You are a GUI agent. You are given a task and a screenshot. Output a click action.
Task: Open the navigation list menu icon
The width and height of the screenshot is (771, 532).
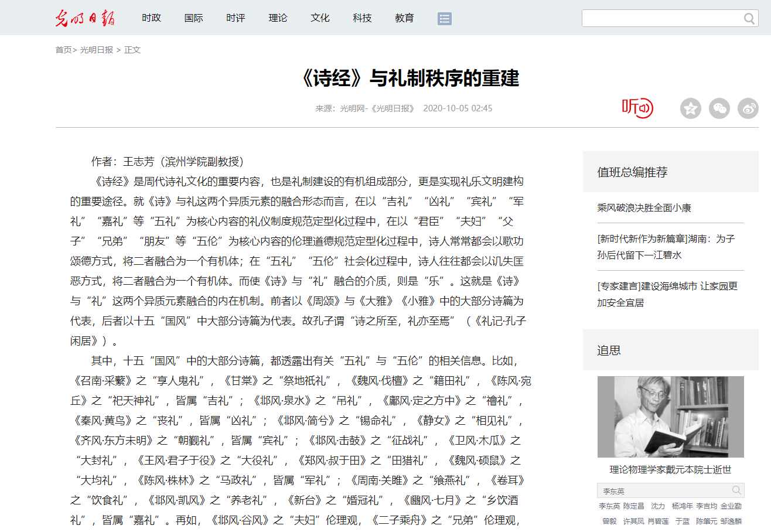(x=444, y=19)
